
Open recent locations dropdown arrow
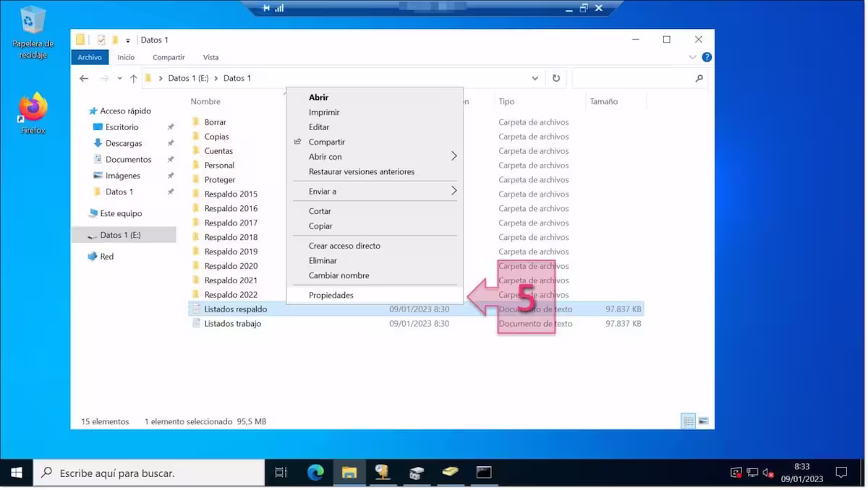point(120,78)
